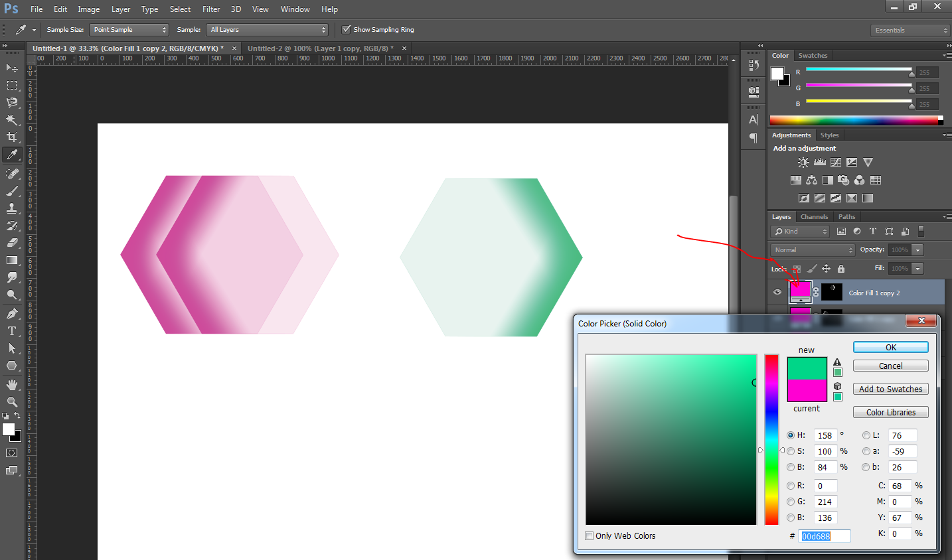Screen dimensions: 952x560
Task: Select the Path Selection tool
Action: 12,348
